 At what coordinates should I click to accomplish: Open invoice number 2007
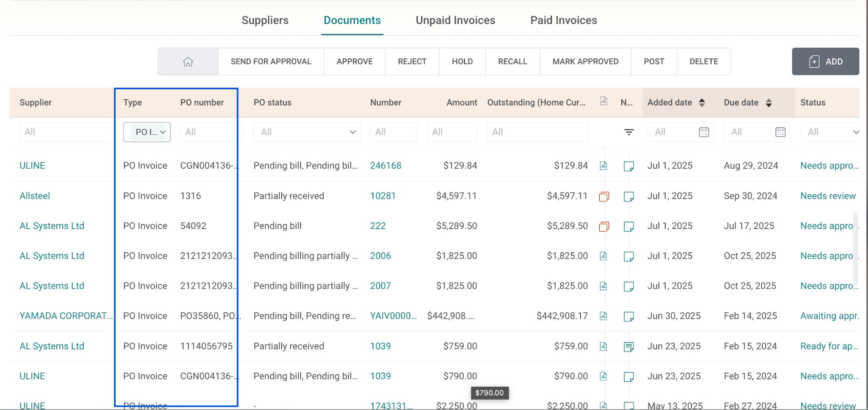381,286
